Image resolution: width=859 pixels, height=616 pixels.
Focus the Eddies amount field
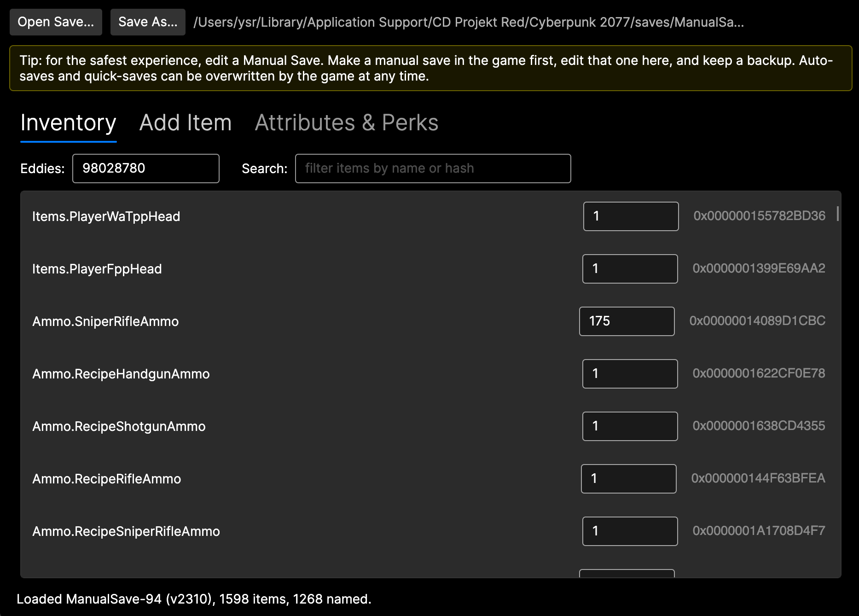point(146,169)
